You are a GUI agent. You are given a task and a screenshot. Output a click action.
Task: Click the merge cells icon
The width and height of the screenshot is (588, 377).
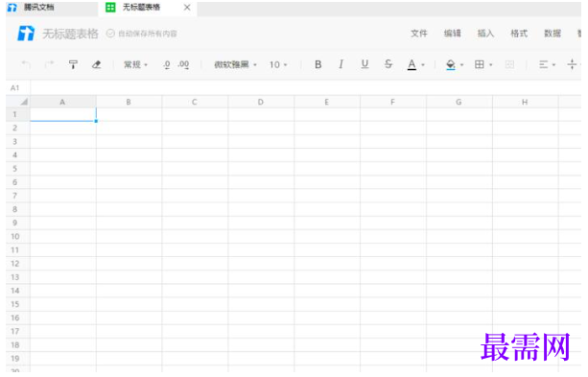[x=509, y=64]
